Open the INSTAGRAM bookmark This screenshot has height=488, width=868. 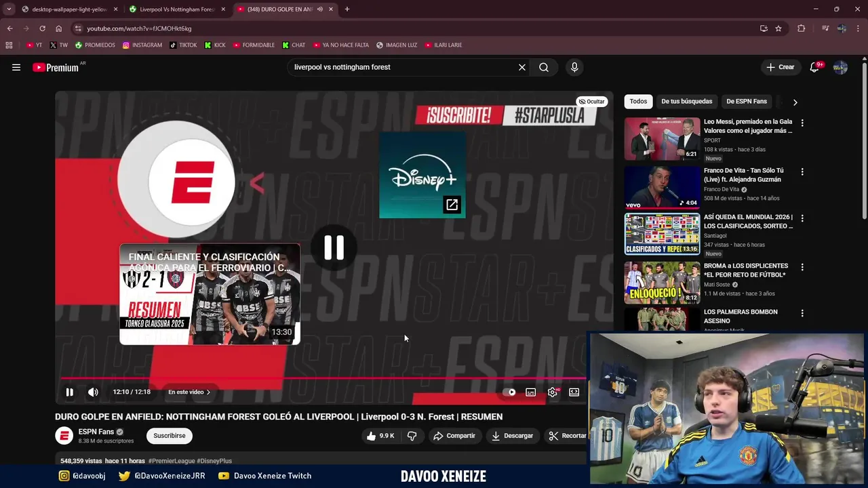pos(142,45)
